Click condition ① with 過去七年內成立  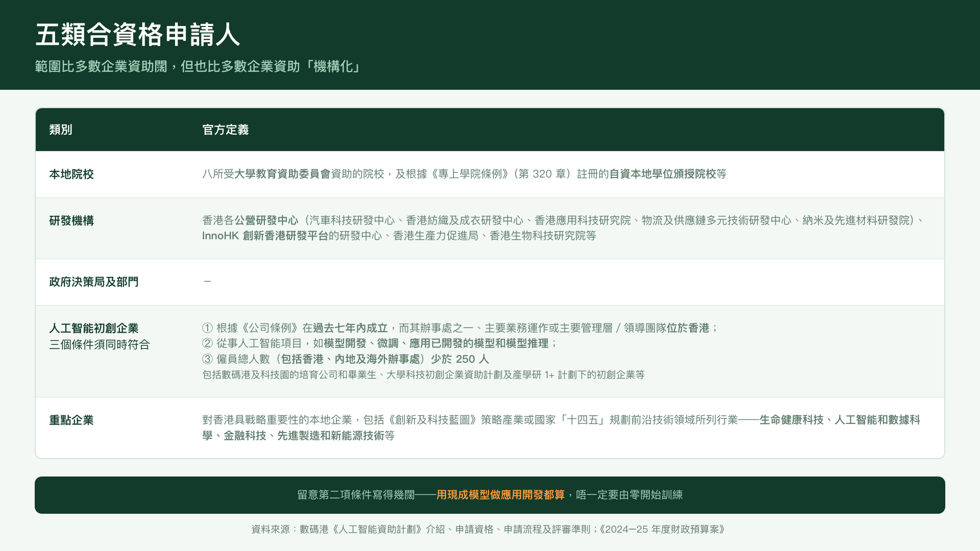[x=460, y=328]
